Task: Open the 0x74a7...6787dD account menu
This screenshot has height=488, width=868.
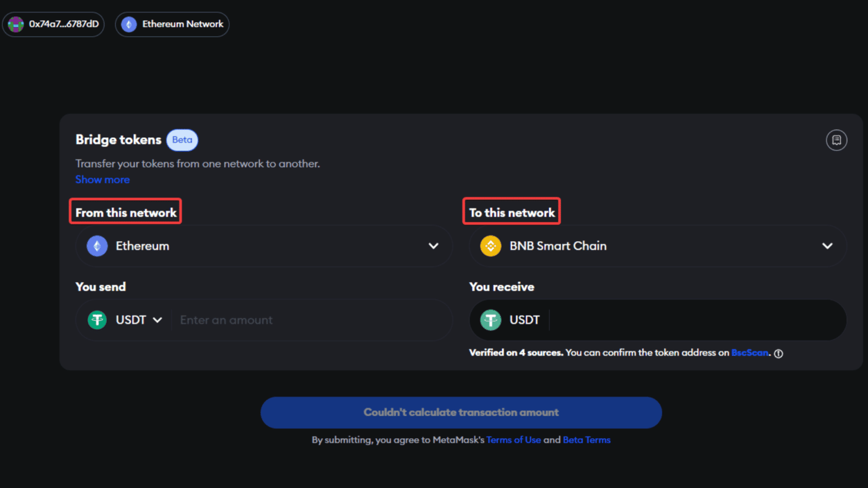Action: coord(54,24)
